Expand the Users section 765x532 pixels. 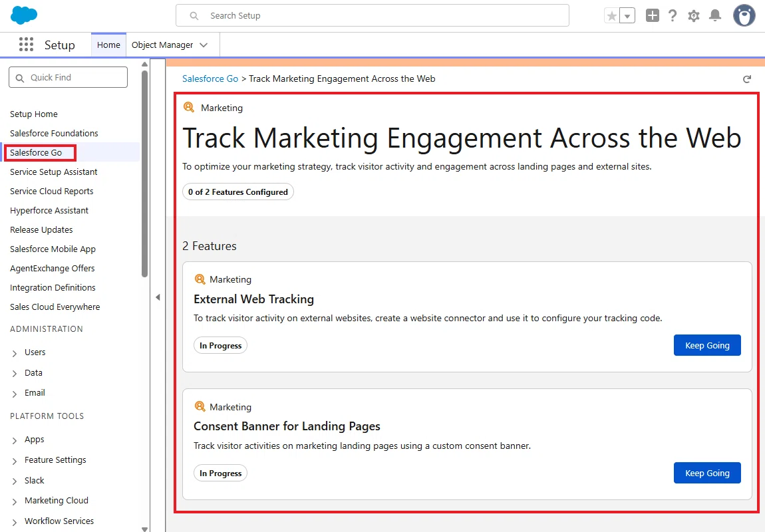point(15,353)
